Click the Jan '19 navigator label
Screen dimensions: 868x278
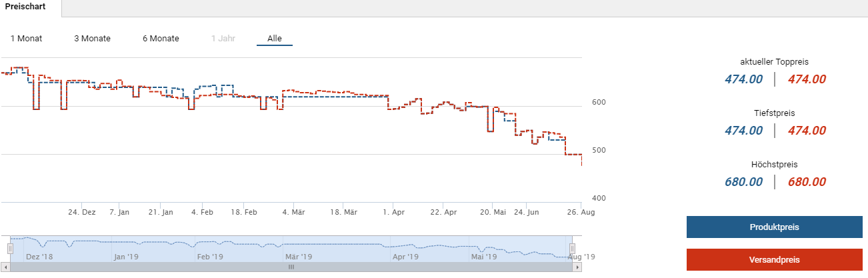pyautogui.click(x=125, y=256)
